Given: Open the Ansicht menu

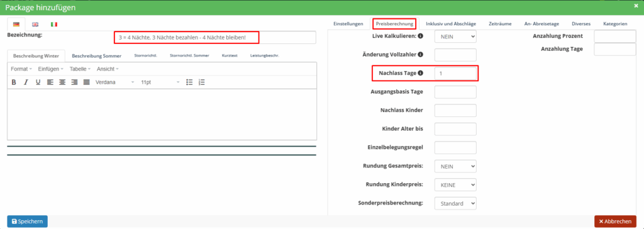Looking at the screenshot, I should click(x=108, y=69).
